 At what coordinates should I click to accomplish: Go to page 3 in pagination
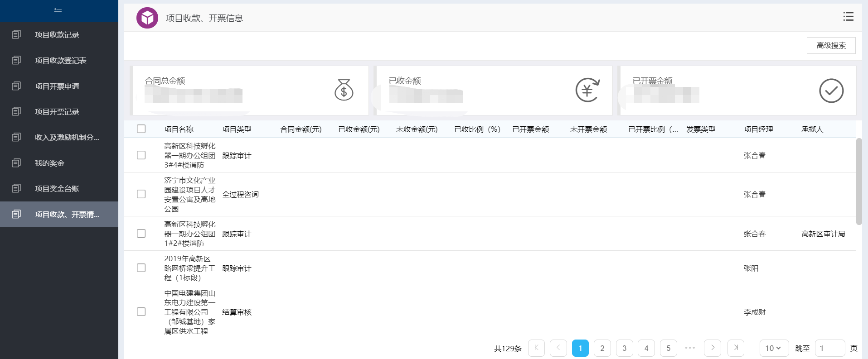(x=624, y=348)
